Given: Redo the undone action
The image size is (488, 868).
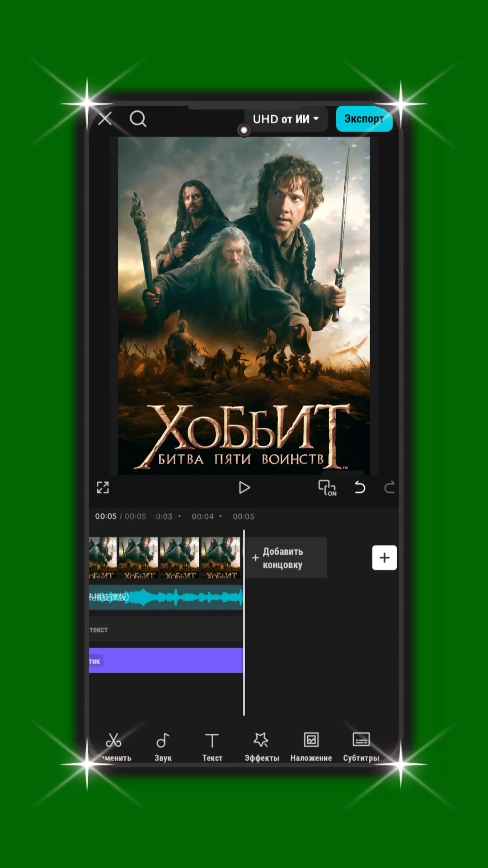Looking at the screenshot, I should pos(389,487).
